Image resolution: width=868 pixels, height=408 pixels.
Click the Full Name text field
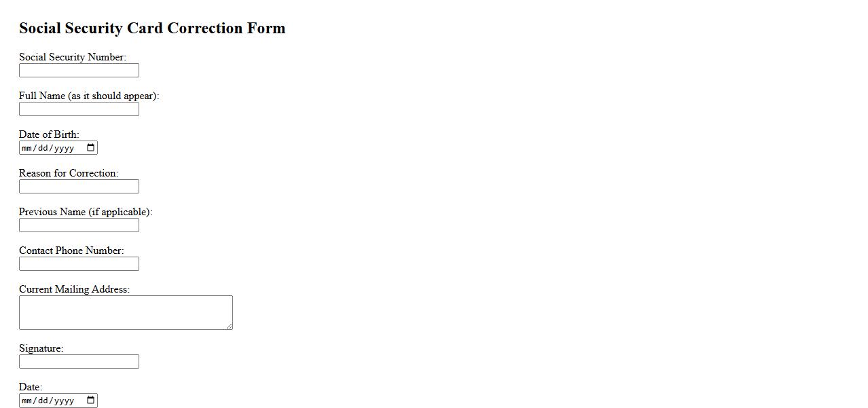pyautogui.click(x=79, y=109)
